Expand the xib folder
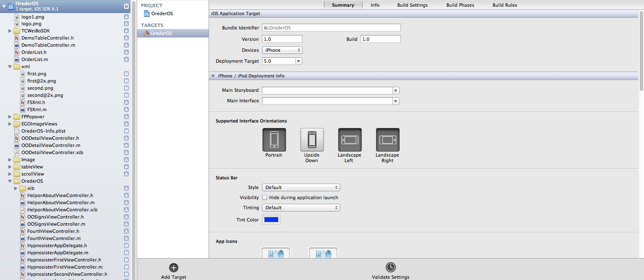644x280 pixels. click(x=16, y=188)
